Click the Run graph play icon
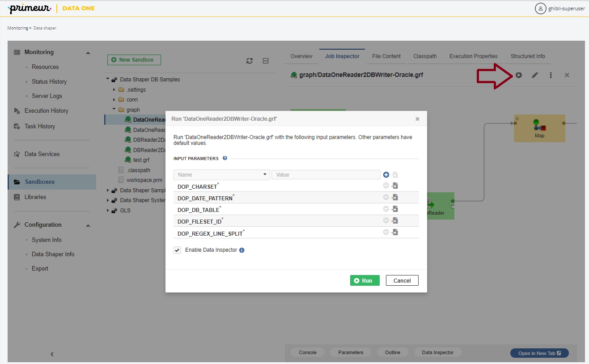Viewport: 589px width, 364px height. tap(518, 75)
